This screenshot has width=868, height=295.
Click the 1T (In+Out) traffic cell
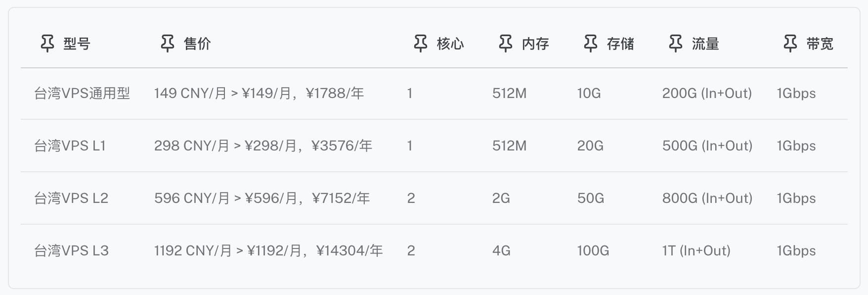696,251
